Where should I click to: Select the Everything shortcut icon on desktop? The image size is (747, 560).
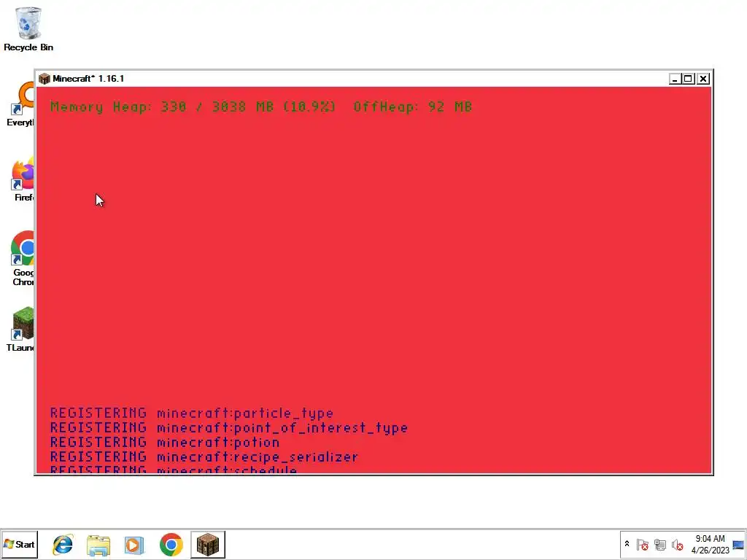coord(21,104)
